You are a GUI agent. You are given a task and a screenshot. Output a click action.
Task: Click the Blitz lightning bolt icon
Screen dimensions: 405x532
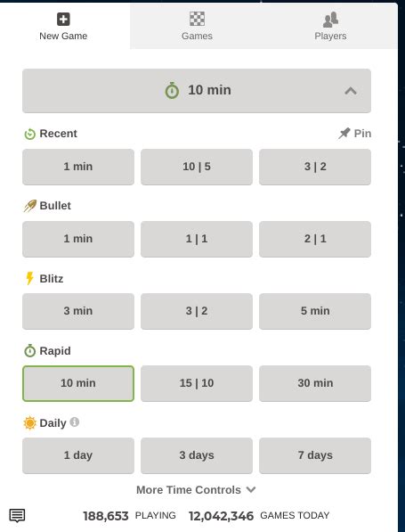point(30,278)
